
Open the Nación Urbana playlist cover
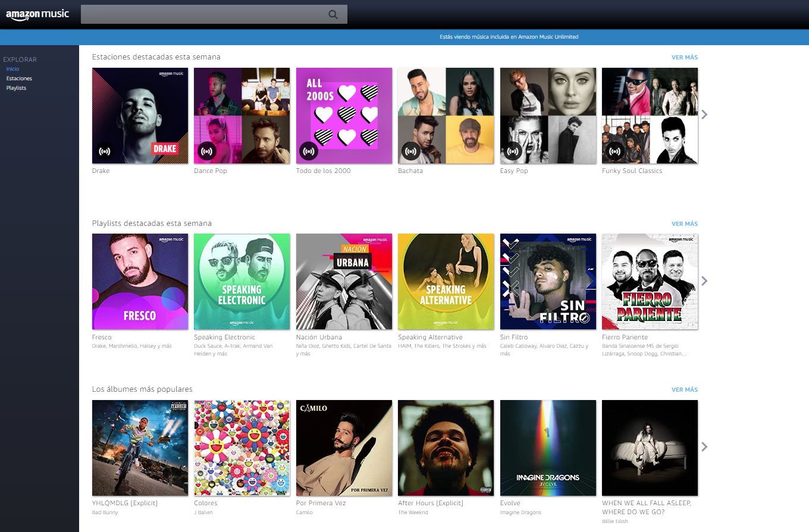344,282
